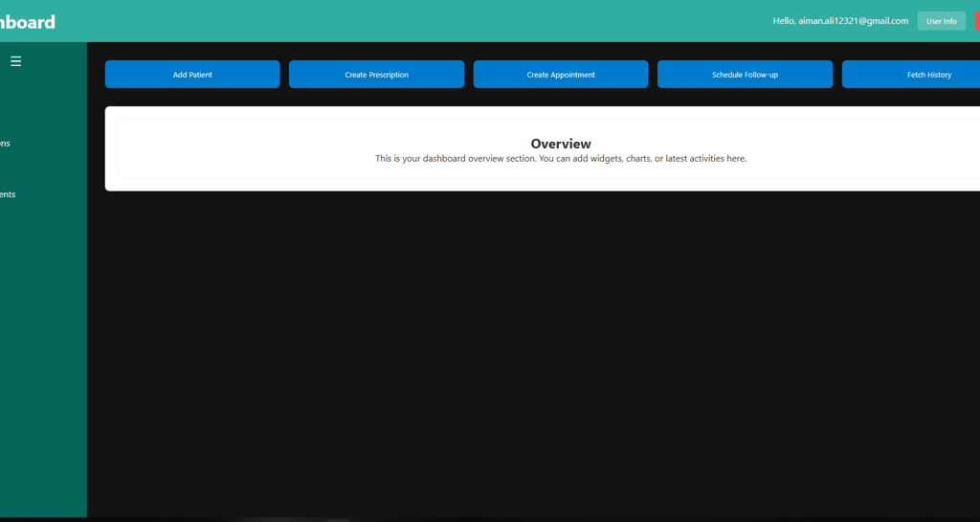Toggle the hamburger sidebar menu icon
The height and width of the screenshot is (522, 980).
(15, 61)
